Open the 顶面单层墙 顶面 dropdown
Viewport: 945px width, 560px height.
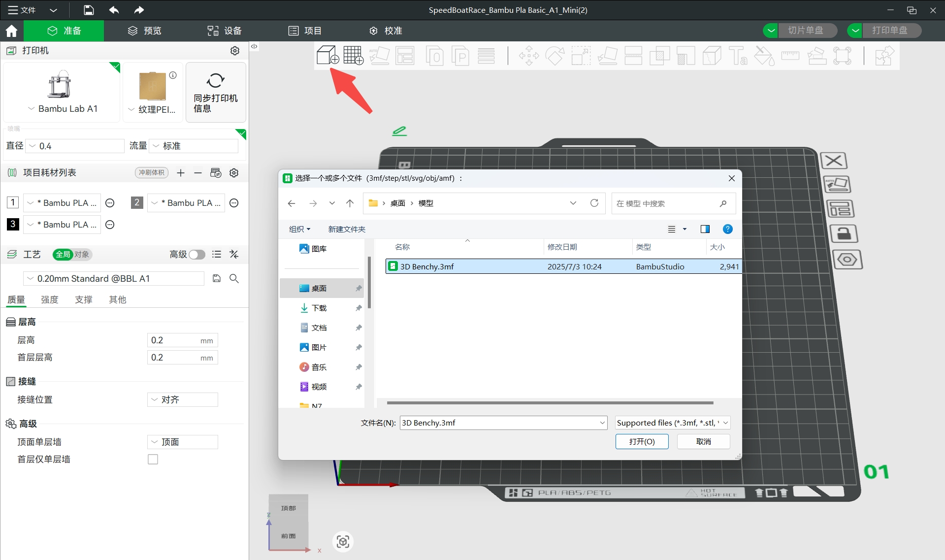[x=183, y=442]
